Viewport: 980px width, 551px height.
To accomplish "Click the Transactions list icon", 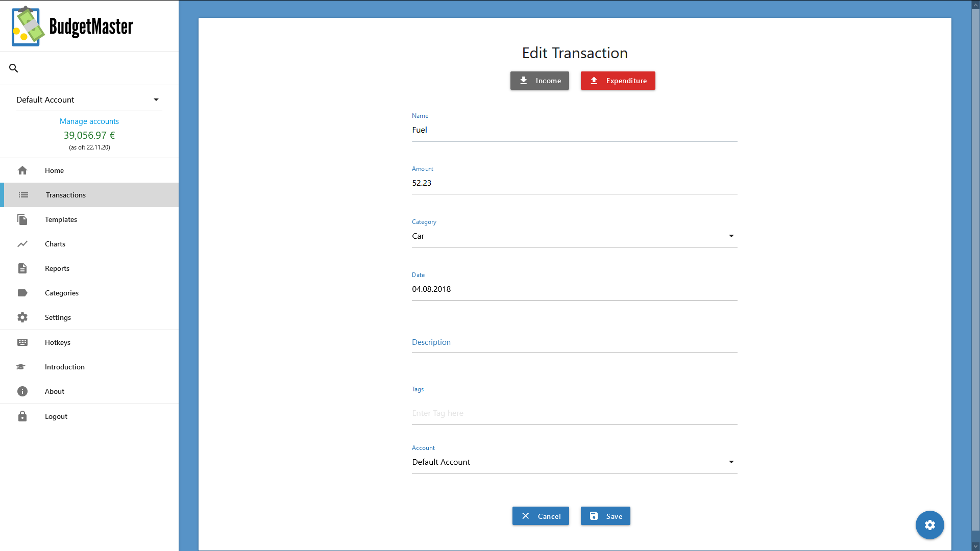I will tap(23, 195).
